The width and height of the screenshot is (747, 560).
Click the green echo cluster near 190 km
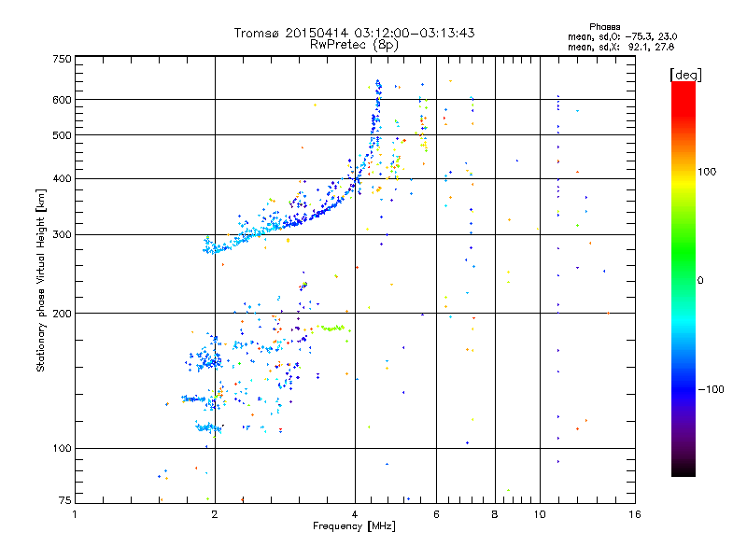[333, 329]
